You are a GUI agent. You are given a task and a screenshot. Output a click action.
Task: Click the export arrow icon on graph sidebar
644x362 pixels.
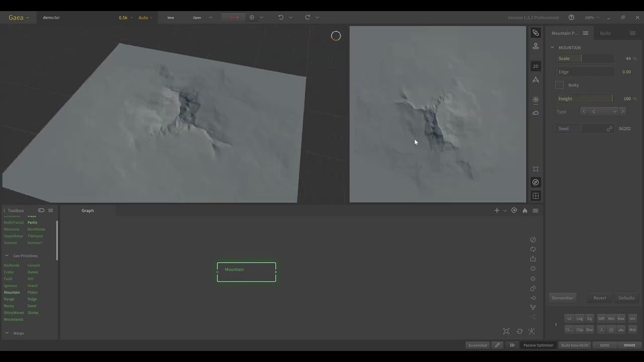533,259
